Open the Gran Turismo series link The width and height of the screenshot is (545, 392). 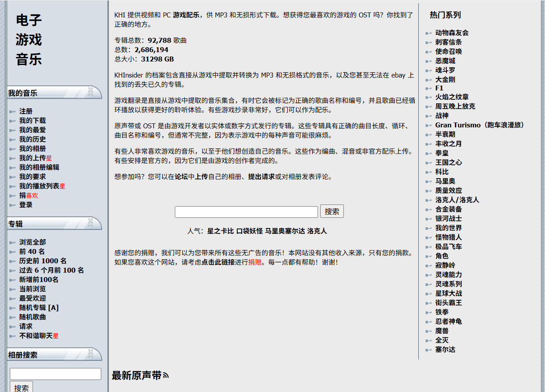pyautogui.click(x=479, y=125)
